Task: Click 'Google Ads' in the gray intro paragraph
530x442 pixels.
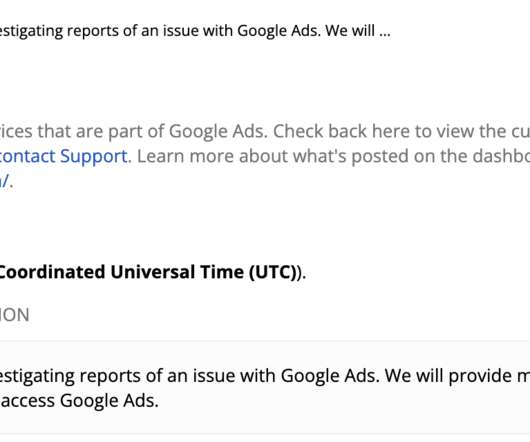Action: 216,131
